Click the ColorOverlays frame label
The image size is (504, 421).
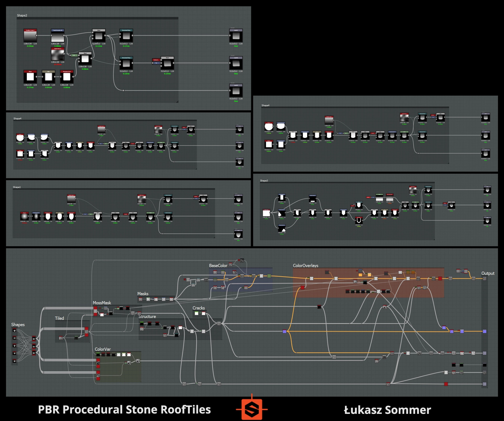click(305, 266)
